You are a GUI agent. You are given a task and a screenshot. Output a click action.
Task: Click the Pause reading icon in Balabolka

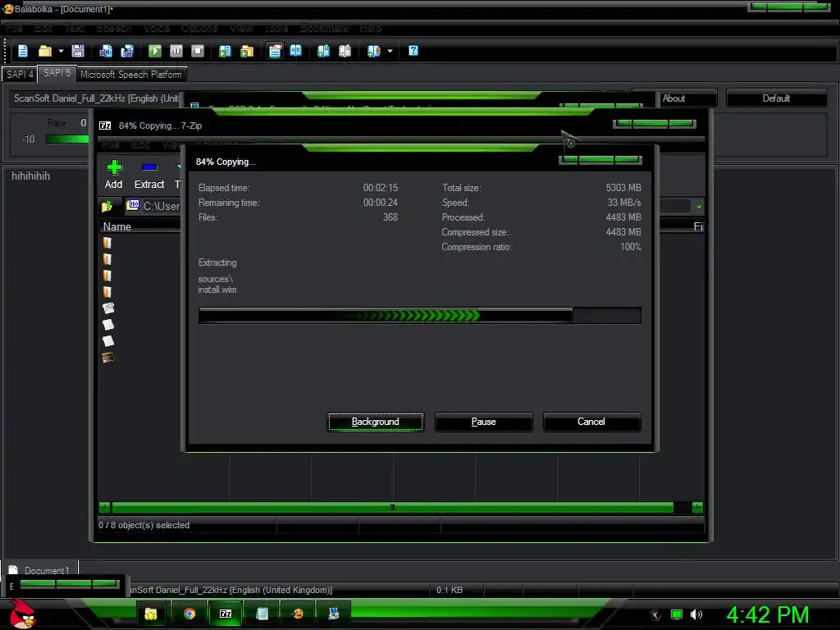coord(176,51)
